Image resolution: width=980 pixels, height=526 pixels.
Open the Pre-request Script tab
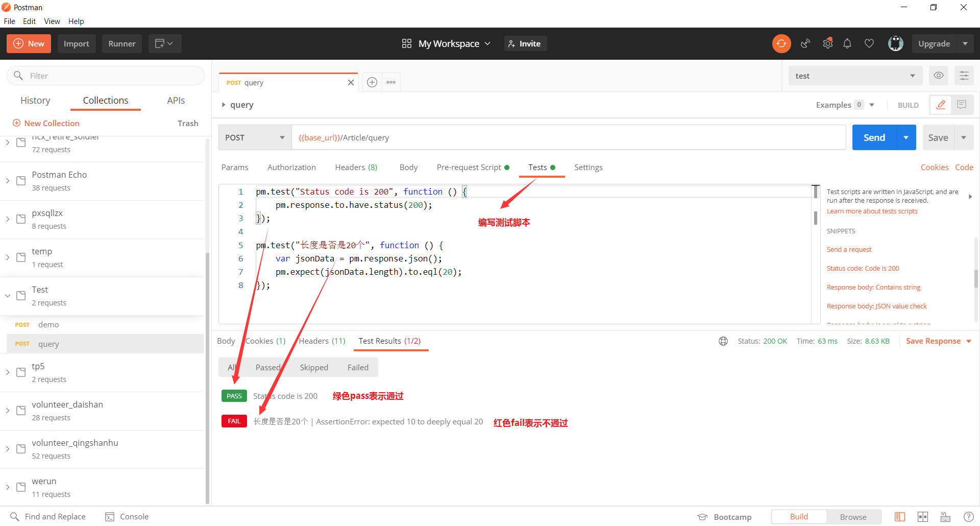(473, 168)
